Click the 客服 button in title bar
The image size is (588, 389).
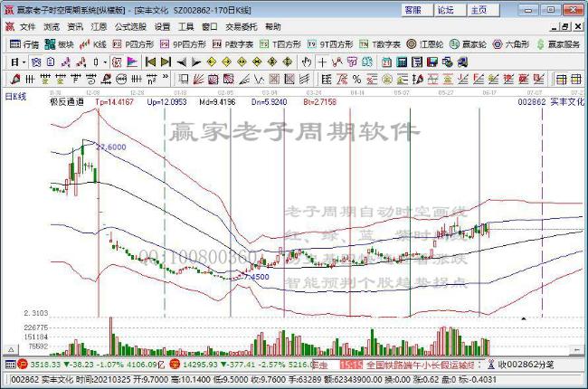coord(417,10)
